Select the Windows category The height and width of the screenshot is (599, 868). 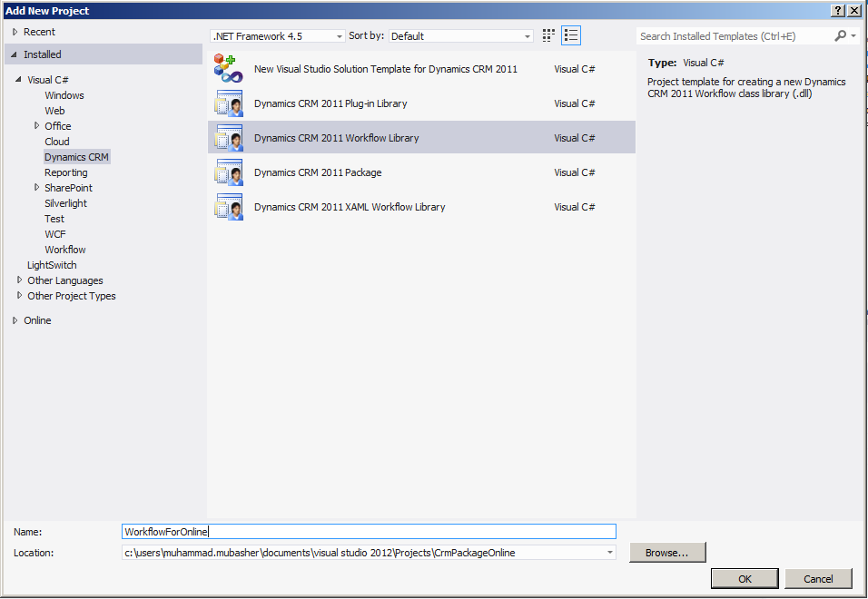(x=64, y=95)
